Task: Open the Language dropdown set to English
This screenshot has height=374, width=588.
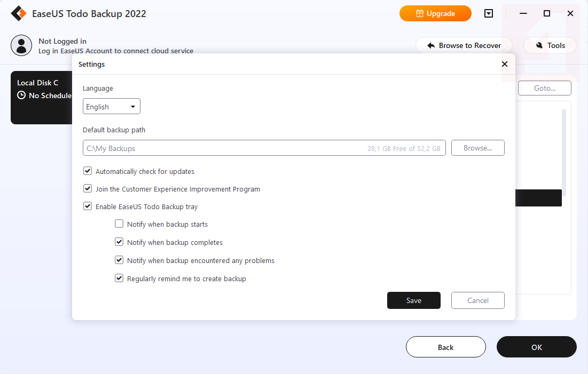Action: pos(112,107)
